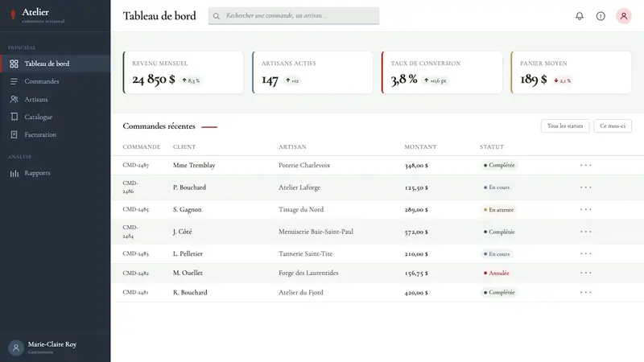The height and width of the screenshot is (362, 644).
Task: Open the Panier moyen card
Action: point(571,72)
